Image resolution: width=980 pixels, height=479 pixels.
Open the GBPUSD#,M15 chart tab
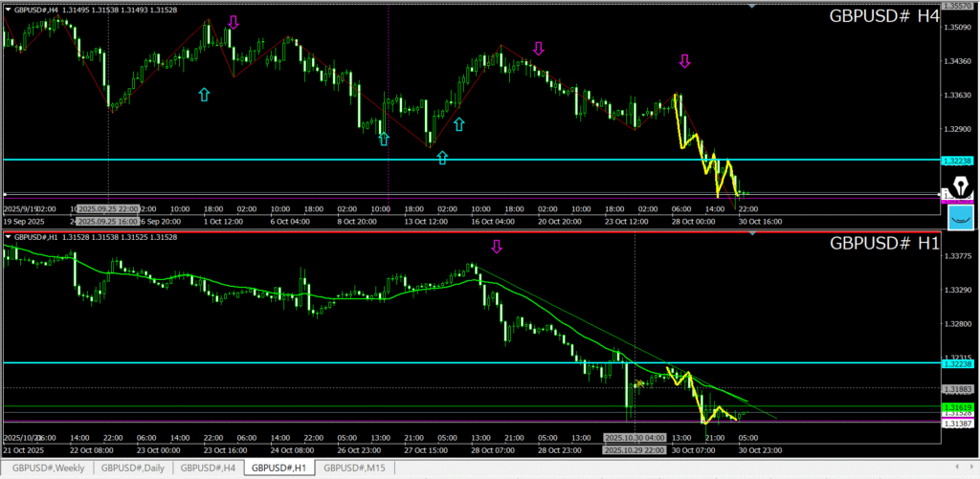pos(355,468)
